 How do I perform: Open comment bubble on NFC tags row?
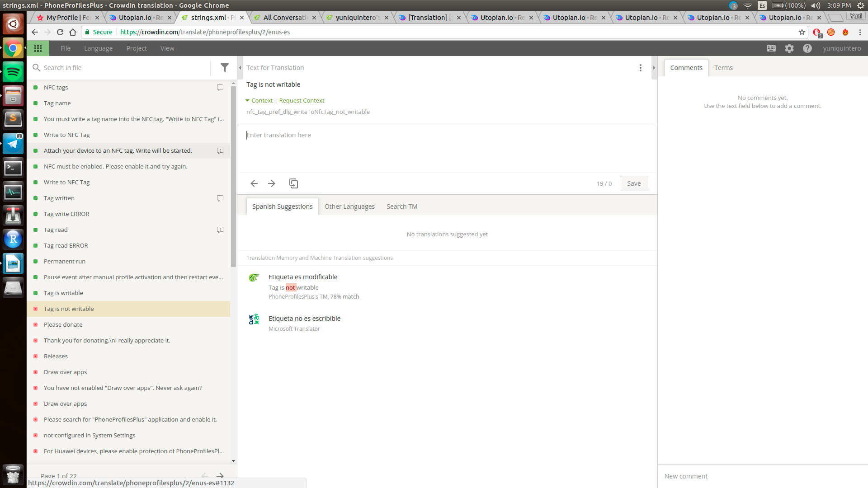tap(220, 88)
